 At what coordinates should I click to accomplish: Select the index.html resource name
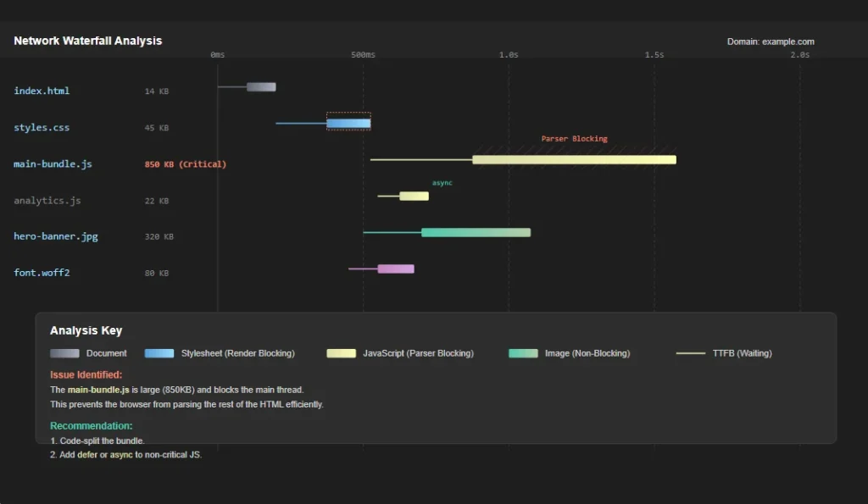42,91
